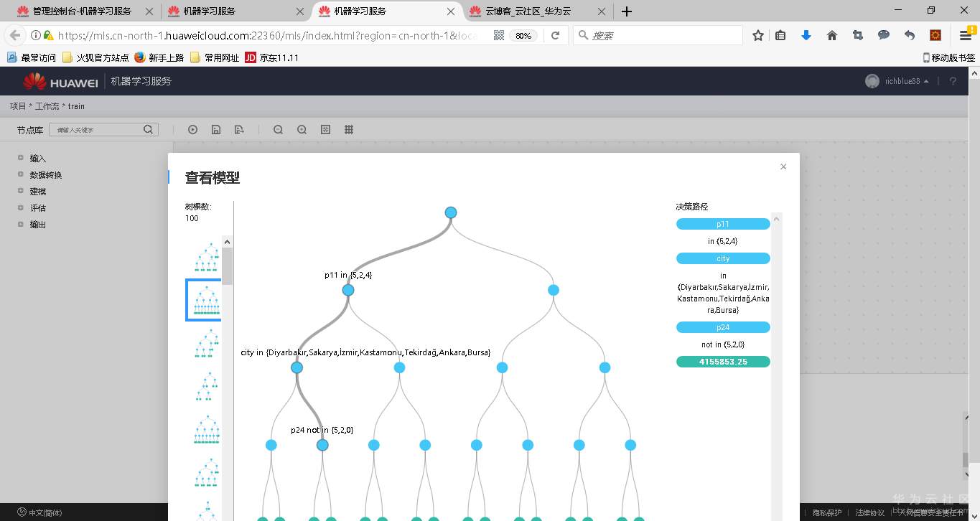The image size is (980, 521).
Task: Click the decision path scrollbar up arrow
Action: tap(777, 218)
